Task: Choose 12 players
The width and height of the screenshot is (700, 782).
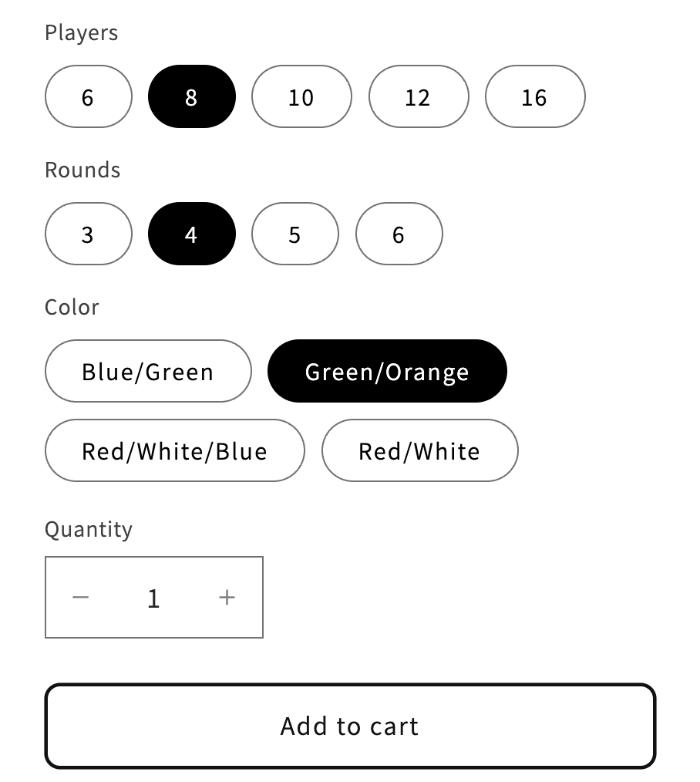Action: [x=419, y=96]
